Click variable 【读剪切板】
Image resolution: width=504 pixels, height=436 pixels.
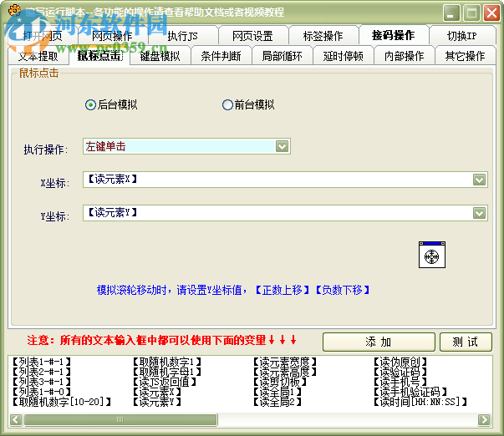pos(280,382)
